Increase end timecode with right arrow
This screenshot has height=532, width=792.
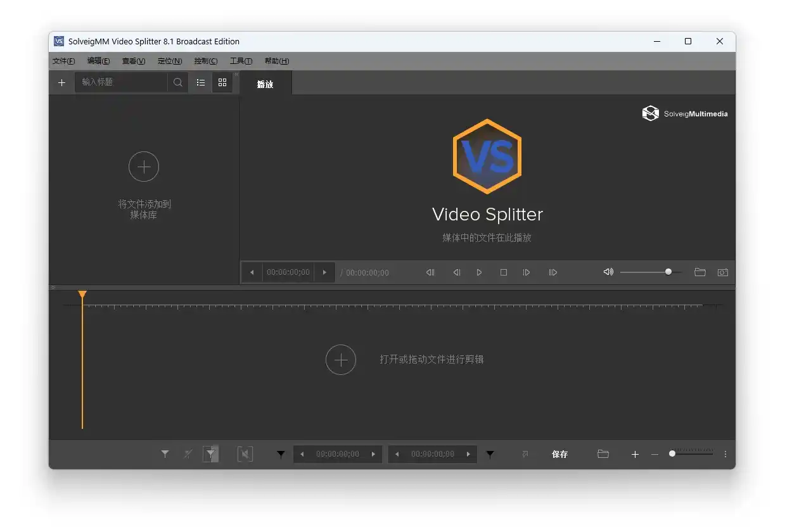click(x=468, y=454)
